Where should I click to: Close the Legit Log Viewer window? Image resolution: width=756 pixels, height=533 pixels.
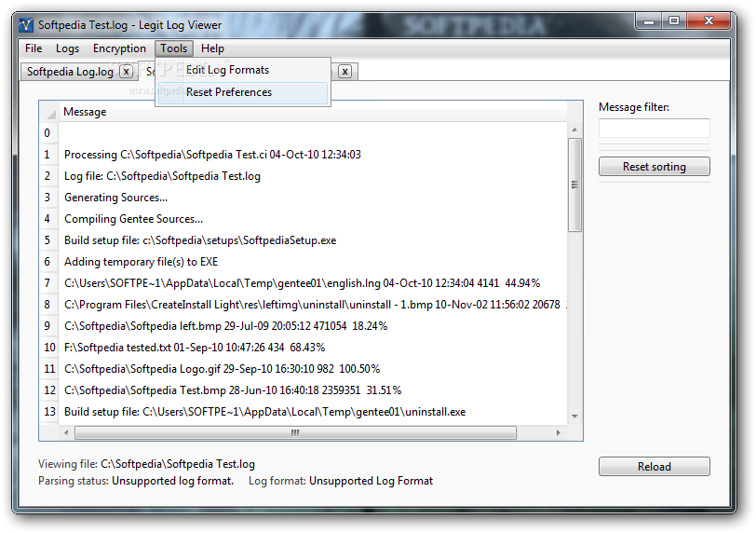tap(709, 21)
